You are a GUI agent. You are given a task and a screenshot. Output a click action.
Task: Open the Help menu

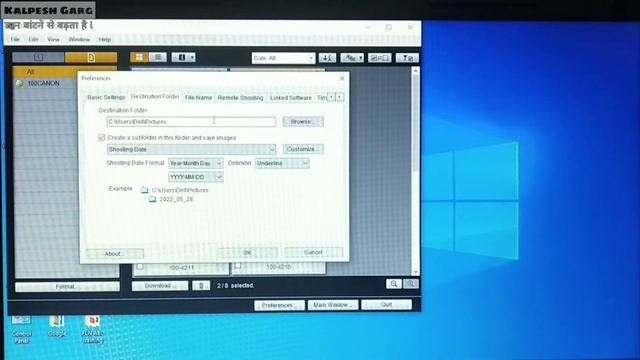point(104,40)
